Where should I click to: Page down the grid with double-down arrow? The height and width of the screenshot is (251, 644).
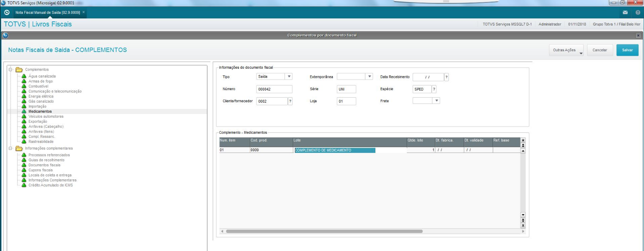pos(522,220)
